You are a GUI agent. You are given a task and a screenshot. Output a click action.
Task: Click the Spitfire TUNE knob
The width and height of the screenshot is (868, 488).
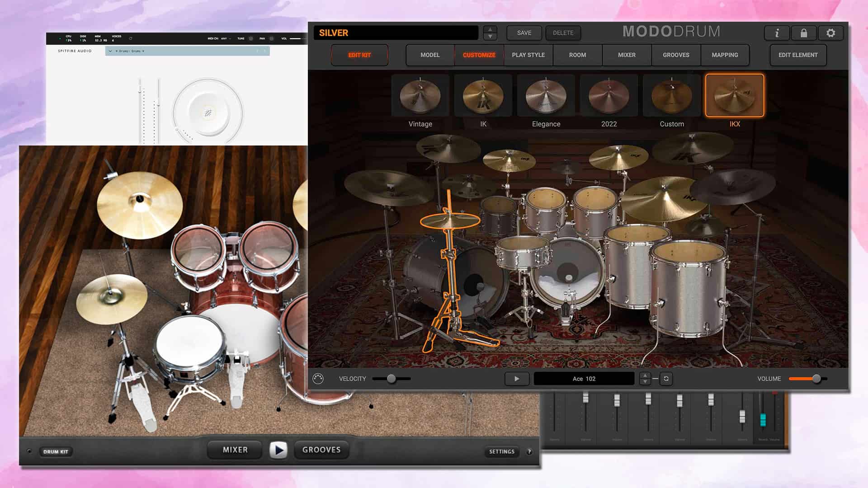251,38
